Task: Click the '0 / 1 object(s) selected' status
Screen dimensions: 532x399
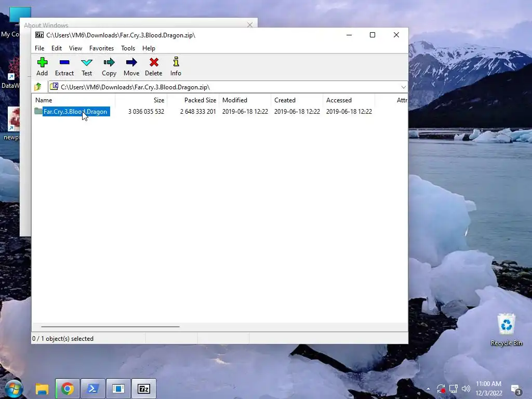Action: click(x=63, y=339)
